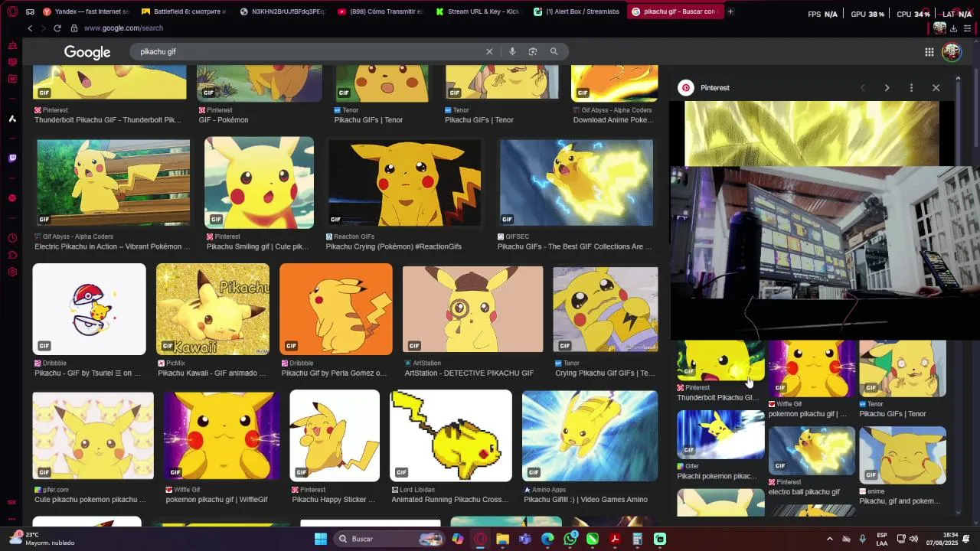Reload the page with the refresh icon
Viewport: 980px width, 551px height.
click(x=57, y=28)
